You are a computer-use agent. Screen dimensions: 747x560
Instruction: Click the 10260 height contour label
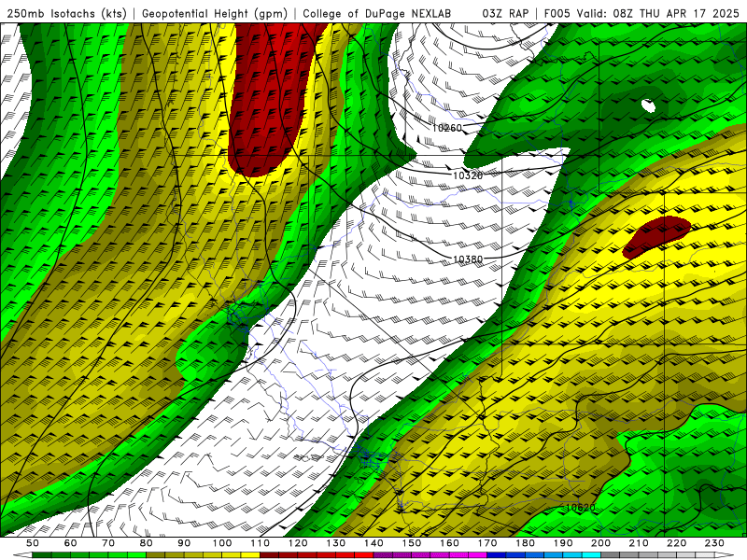tap(447, 128)
